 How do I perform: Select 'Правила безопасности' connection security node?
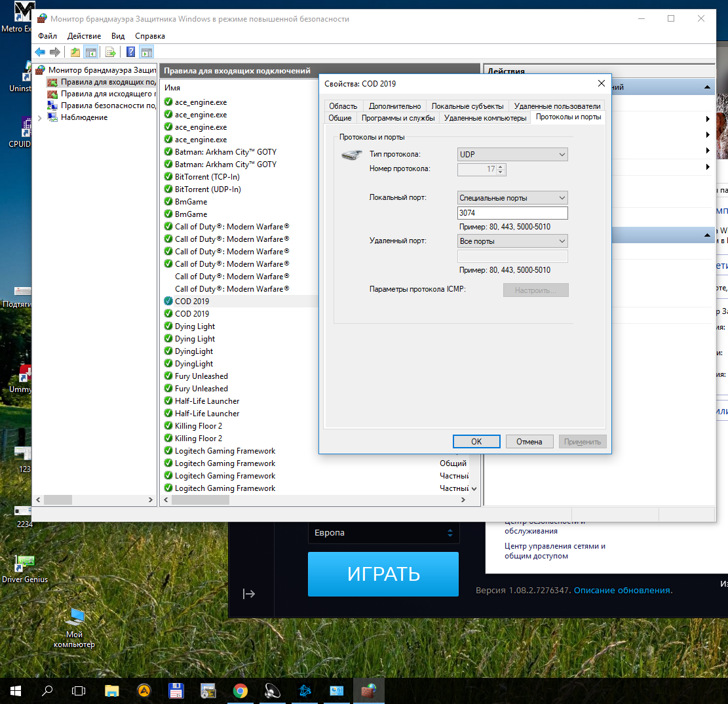pyautogui.click(x=101, y=106)
